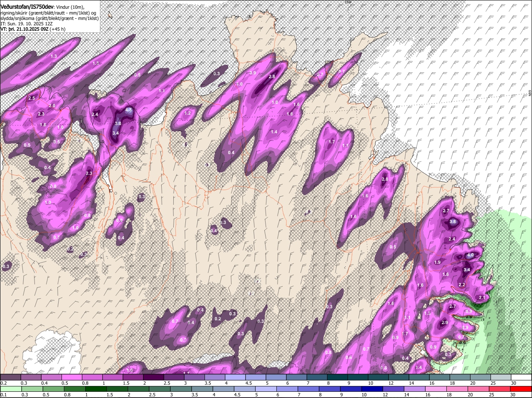Click the '14' label under the lower legend row
532x398 pixels.
pos(406,395)
